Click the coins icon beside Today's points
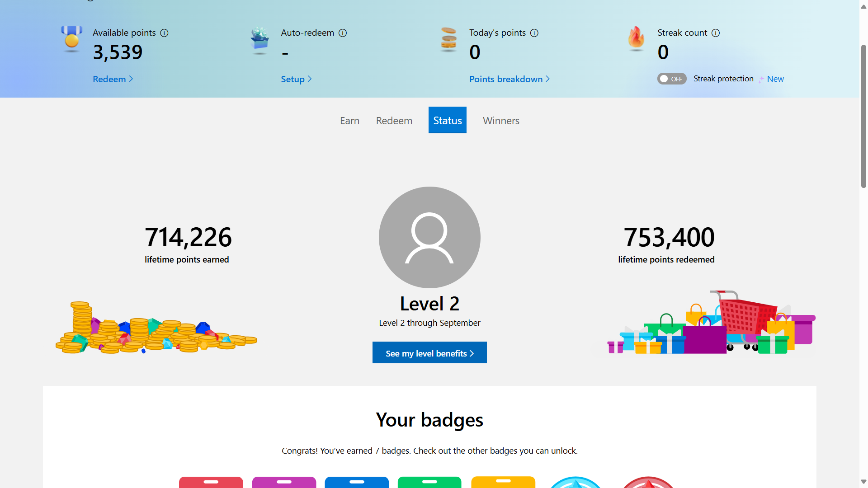 (x=448, y=40)
